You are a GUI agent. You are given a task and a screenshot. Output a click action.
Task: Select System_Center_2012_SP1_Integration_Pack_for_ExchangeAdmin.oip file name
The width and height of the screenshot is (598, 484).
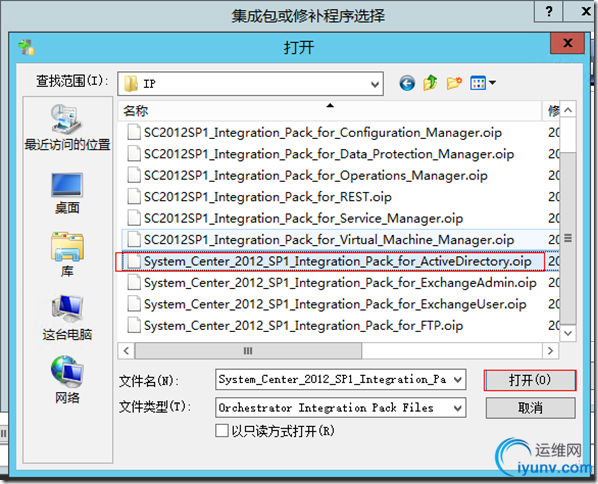(x=340, y=283)
